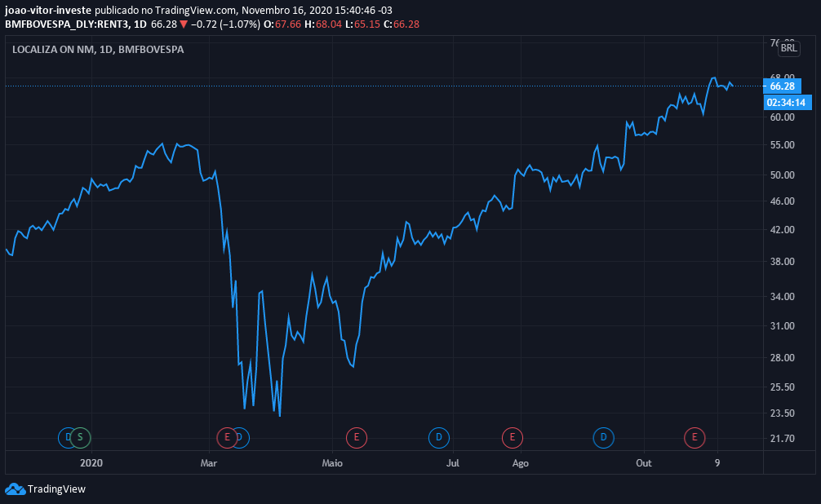Click the green S split marker

coord(80,437)
